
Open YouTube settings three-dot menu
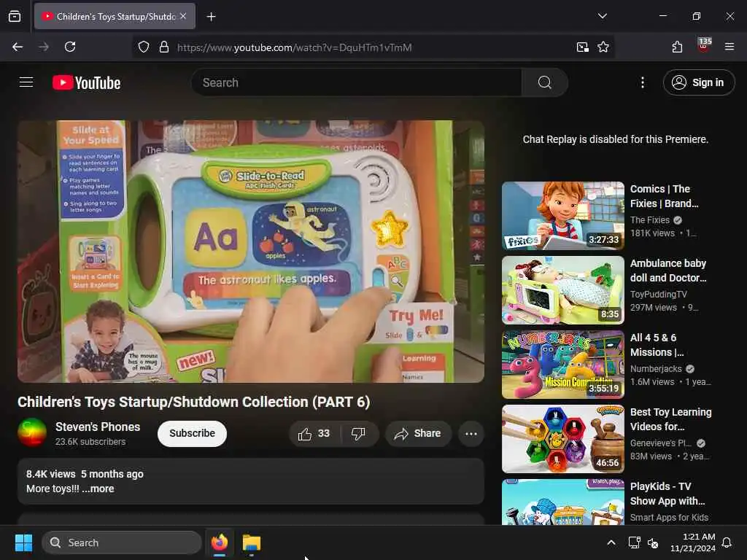coord(642,83)
